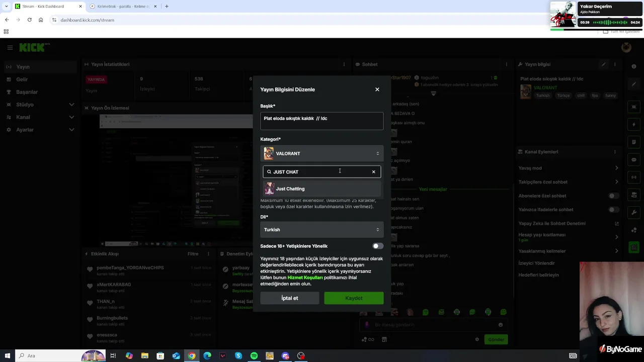Click the lightning bolt icon in right toolbar
This screenshot has height=362, width=644.
[634, 124]
